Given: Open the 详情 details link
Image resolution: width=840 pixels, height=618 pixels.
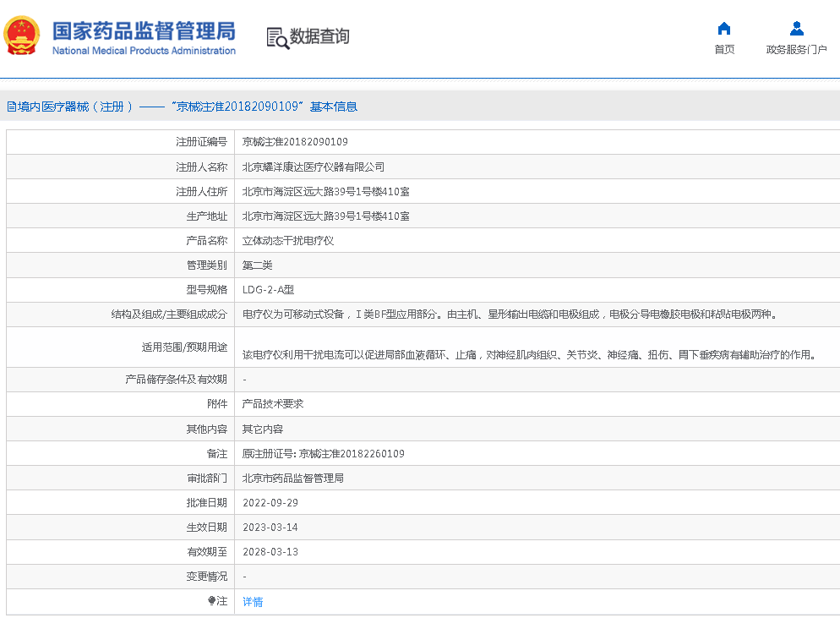Looking at the screenshot, I should [x=253, y=602].
